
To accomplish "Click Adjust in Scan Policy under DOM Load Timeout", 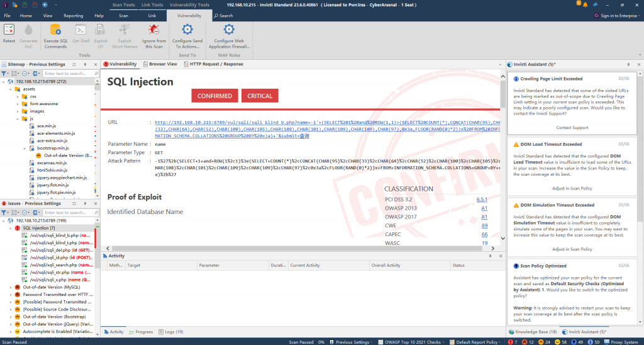I will click(x=572, y=188).
